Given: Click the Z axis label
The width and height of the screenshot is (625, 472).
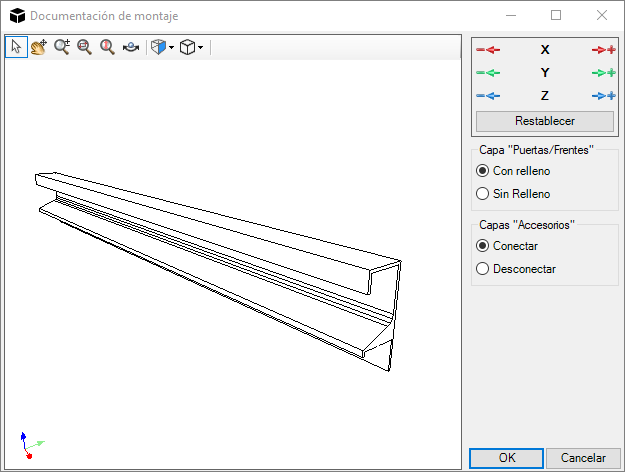Looking at the screenshot, I should coord(545,96).
